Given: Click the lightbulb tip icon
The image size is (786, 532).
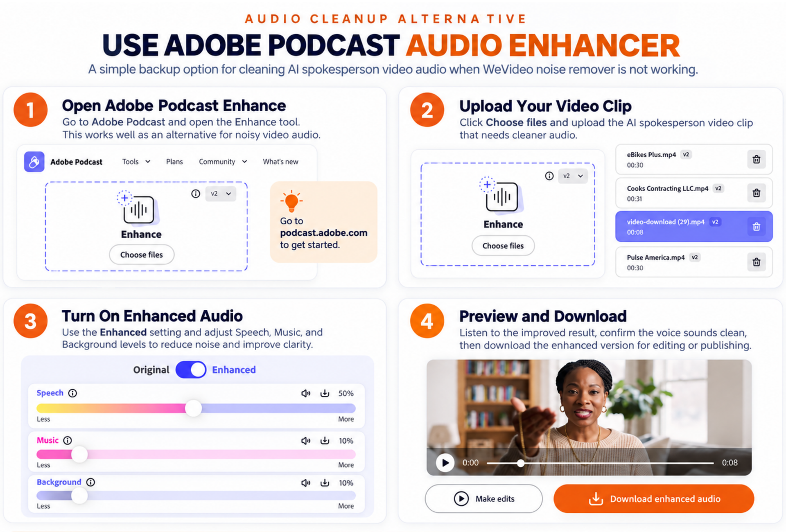Looking at the screenshot, I should coord(291,201).
